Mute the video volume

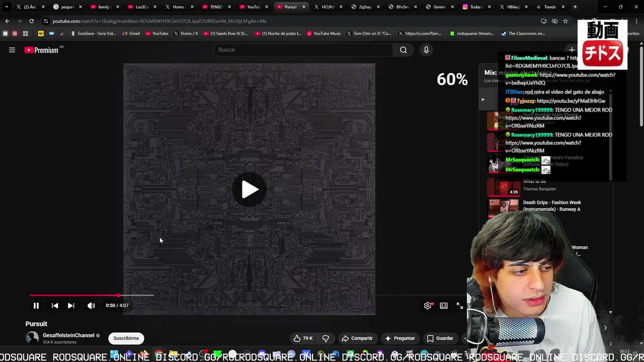91,306
